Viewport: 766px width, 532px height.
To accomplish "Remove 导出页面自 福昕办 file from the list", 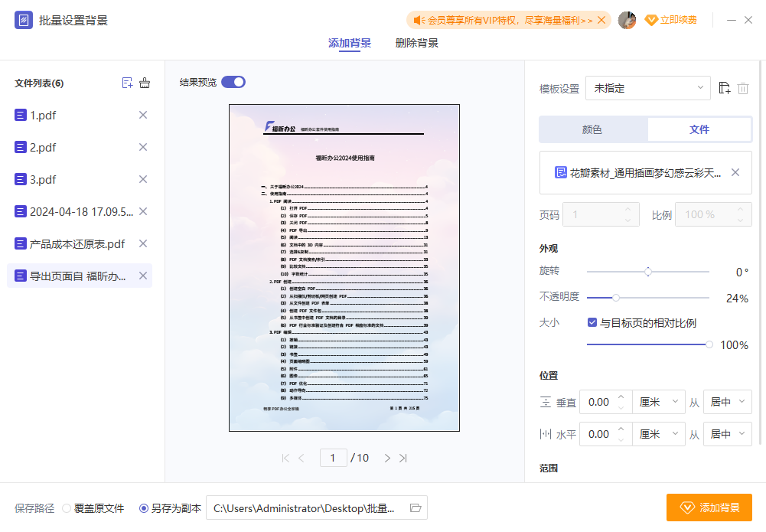I will point(143,276).
